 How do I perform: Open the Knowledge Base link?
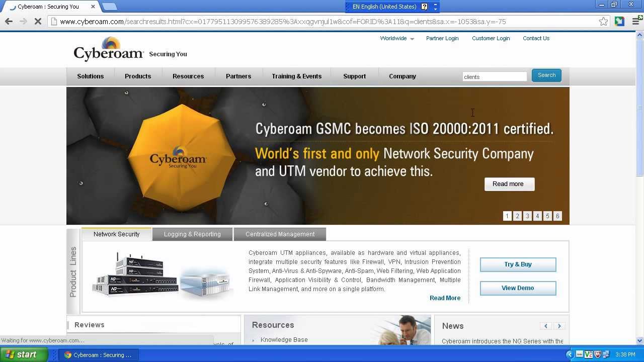[x=284, y=340]
